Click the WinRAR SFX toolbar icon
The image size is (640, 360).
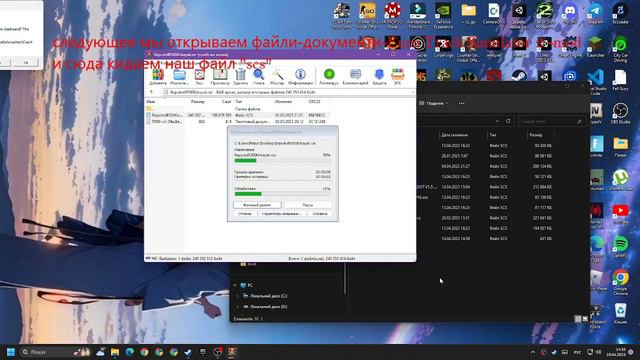397,77
